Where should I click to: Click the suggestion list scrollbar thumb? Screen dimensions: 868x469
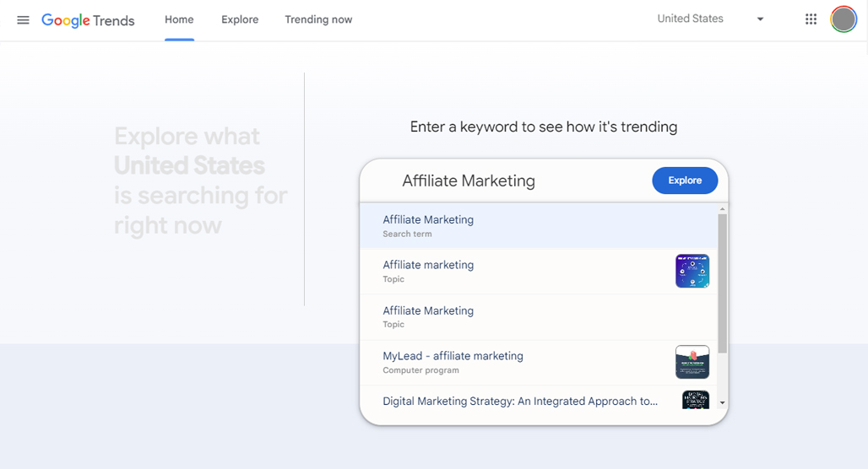pyautogui.click(x=722, y=283)
